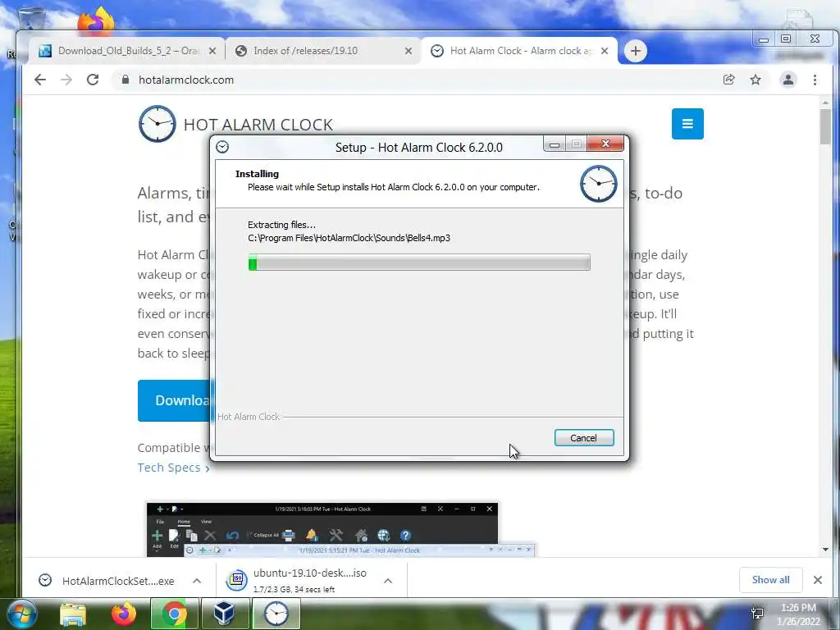Go back using the browser back arrow
The height and width of the screenshot is (630, 840).
(x=40, y=80)
